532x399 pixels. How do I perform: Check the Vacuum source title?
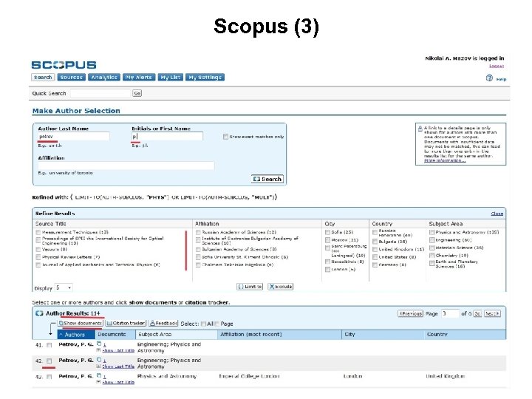(x=38, y=250)
